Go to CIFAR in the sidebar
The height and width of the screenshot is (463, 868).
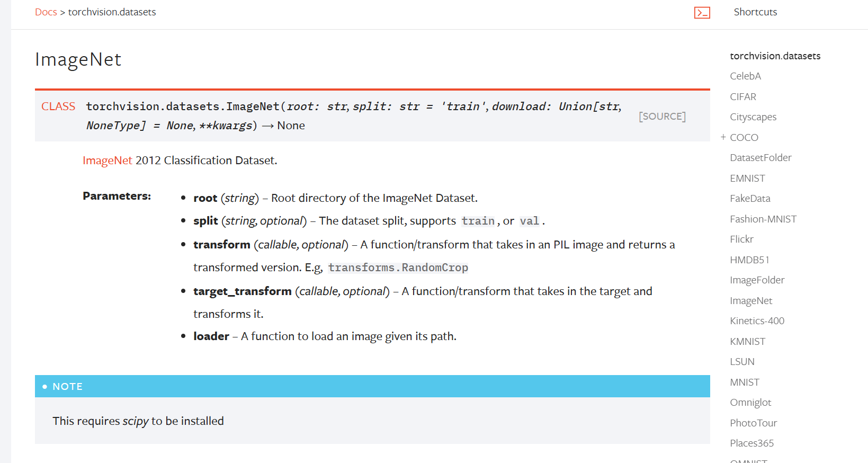click(x=743, y=97)
